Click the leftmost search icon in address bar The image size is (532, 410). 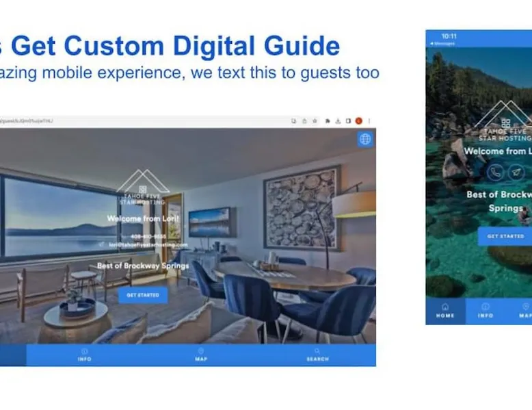tap(293, 121)
